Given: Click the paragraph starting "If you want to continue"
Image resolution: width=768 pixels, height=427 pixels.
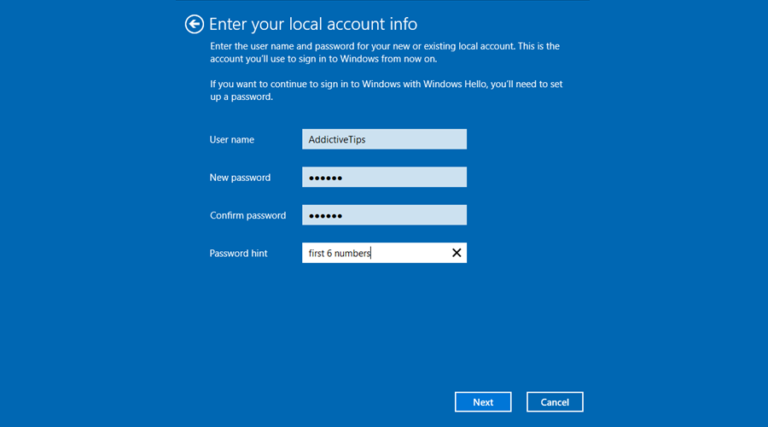Looking at the screenshot, I should click(x=386, y=90).
